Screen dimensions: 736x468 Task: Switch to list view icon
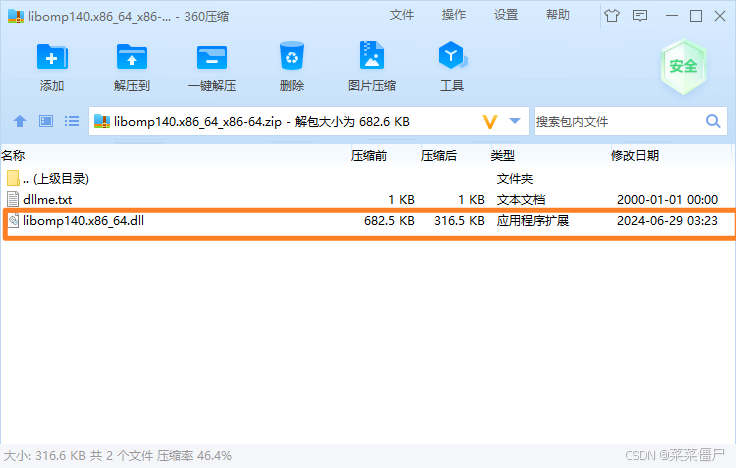tap(72, 122)
